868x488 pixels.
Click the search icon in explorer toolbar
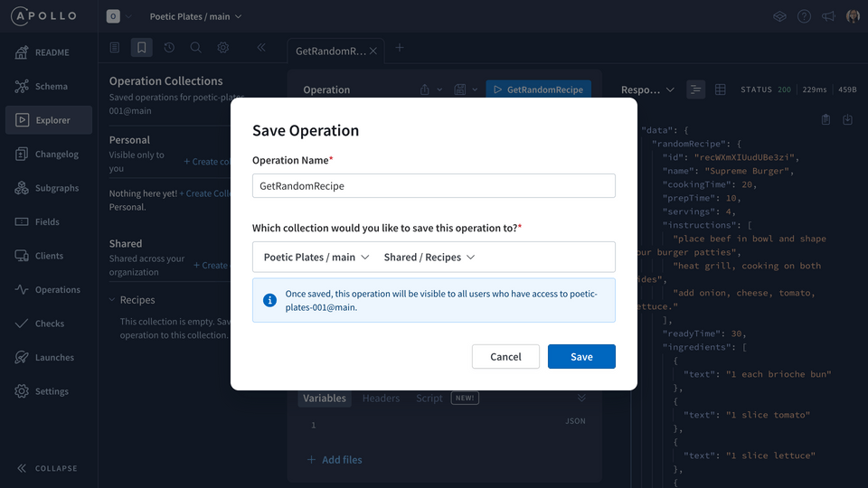pos(195,48)
